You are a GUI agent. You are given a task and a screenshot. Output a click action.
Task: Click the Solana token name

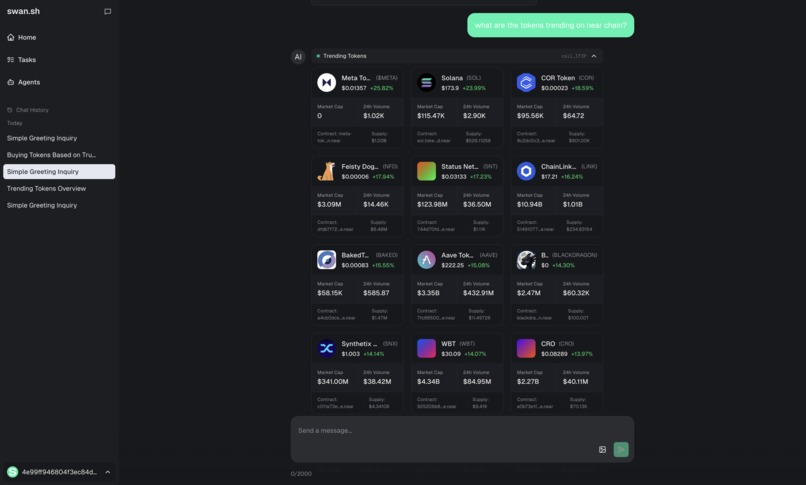click(452, 78)
